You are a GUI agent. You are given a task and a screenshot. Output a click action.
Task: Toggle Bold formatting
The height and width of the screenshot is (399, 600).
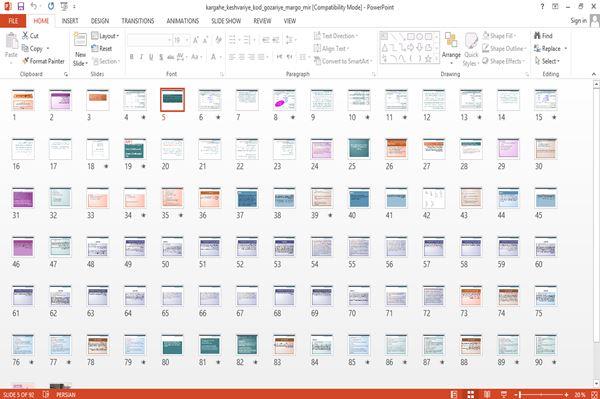[x=132, y=57]
